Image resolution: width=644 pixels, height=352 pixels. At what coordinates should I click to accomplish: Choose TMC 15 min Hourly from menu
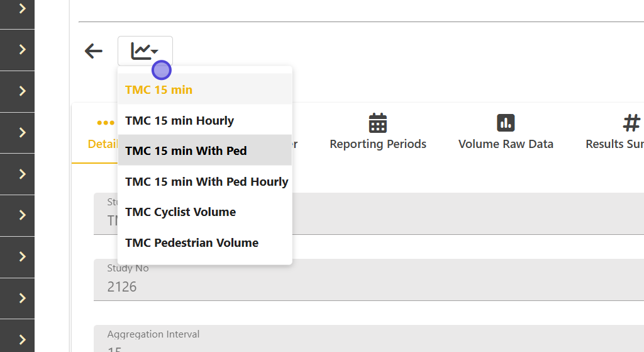point(180,121)
